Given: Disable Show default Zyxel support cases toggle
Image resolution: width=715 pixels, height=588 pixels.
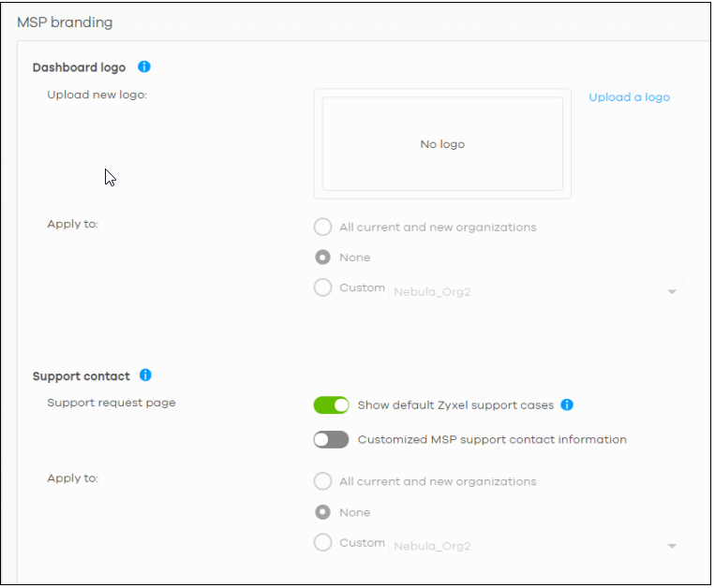Looking at the screenshot, I should point(331,404).
